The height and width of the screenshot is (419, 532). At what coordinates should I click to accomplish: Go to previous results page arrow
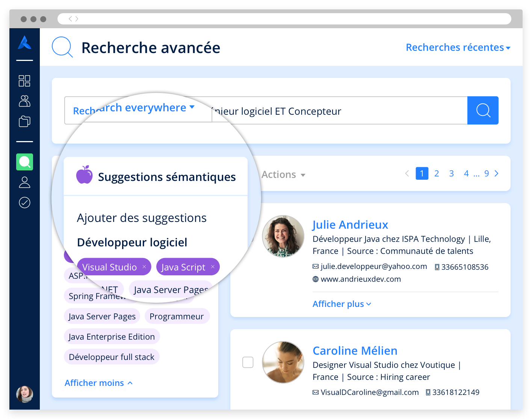(x=407, y=173)
